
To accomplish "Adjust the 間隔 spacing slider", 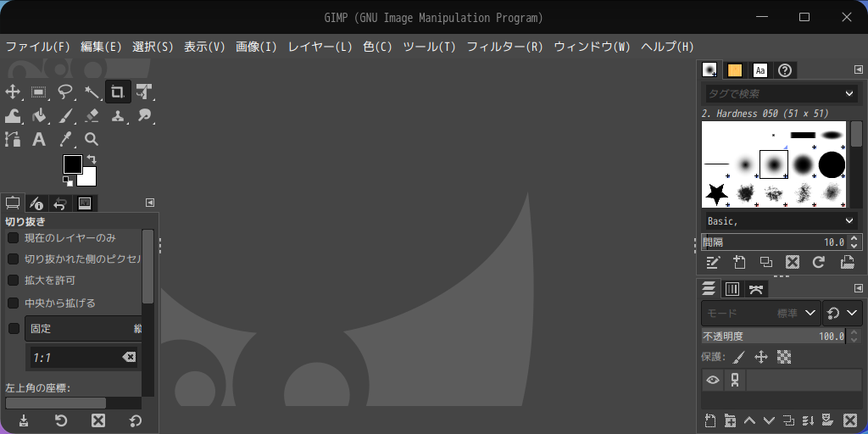I will click(x=775, y=242).
